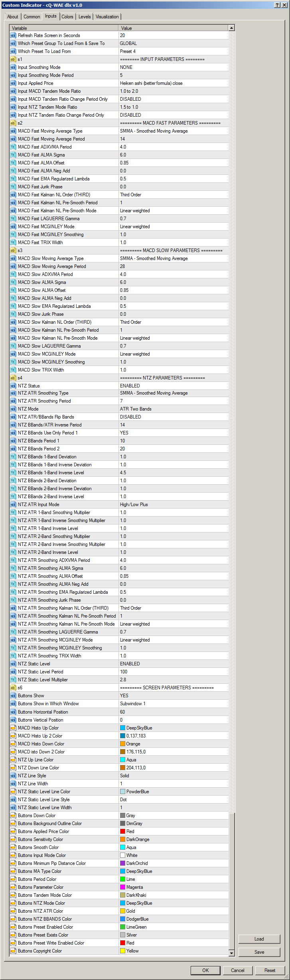Click the string icon next to s1
Viewport: 290px width, 980px height.
[13, 59]
